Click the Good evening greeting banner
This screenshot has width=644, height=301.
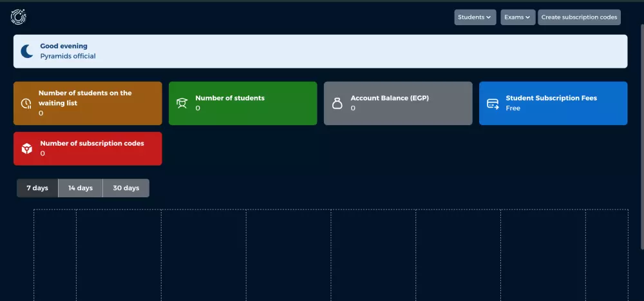pyautogui.click(x=320, y=52)
